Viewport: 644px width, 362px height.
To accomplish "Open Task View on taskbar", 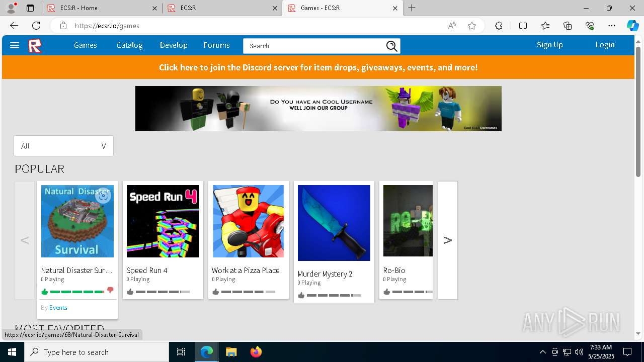I will point(181,352).
